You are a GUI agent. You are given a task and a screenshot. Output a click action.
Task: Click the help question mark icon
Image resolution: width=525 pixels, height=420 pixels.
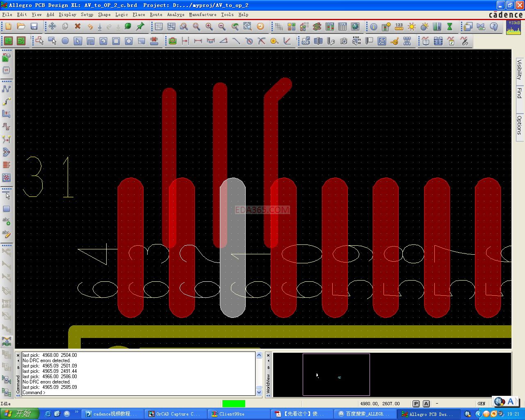(494, 27)
